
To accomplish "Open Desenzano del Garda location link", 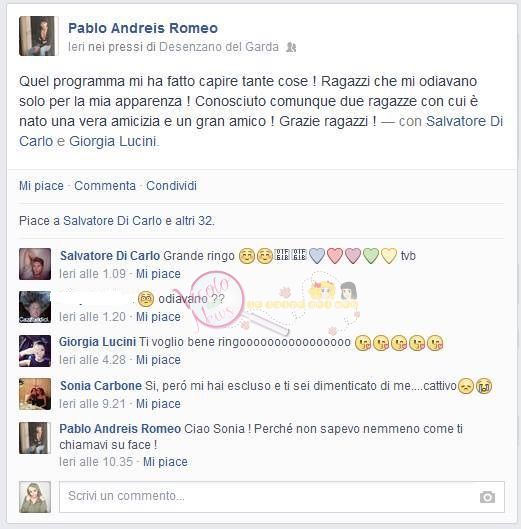I will click(x=219, y=47).
